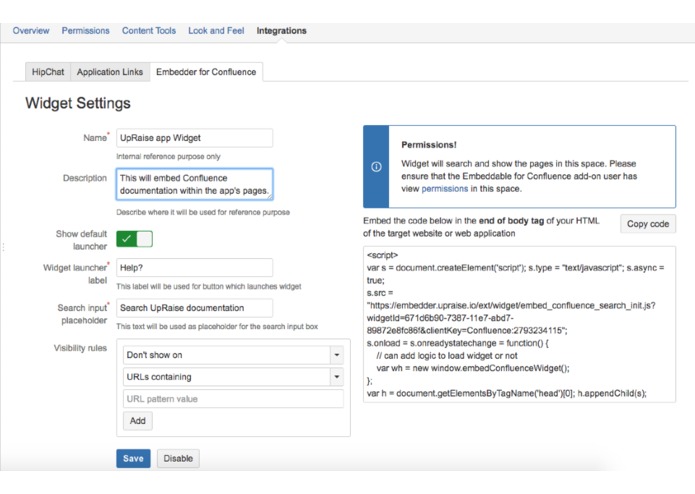Screen dimensions: 695x494
Task: Click the Name input field
Action: pyautogui.click(x=195, y=138)
